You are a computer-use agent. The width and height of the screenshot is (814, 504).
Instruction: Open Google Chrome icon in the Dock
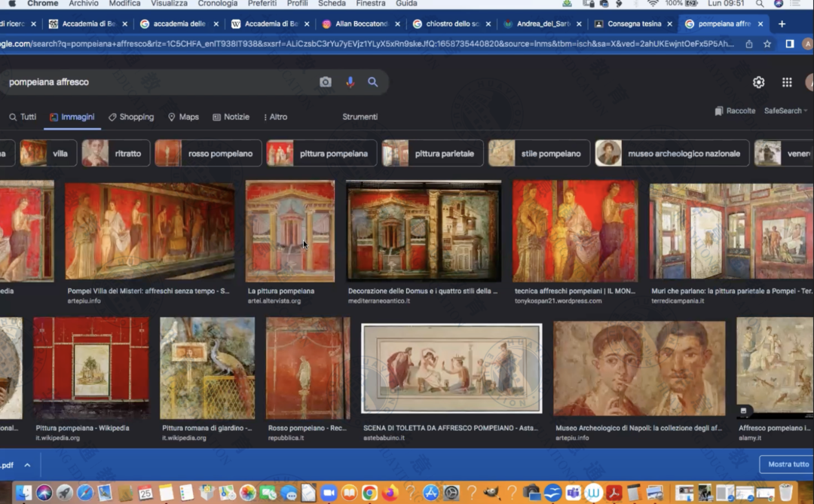tap(369, 492)
